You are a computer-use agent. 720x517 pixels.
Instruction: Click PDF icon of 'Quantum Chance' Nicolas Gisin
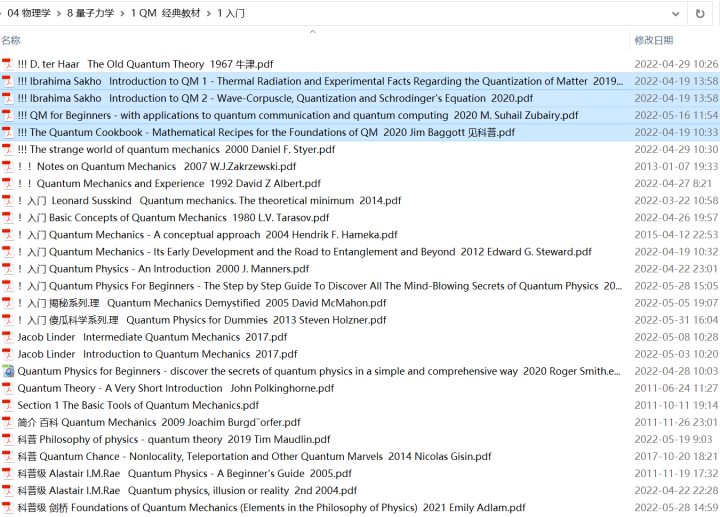pyautogui.click(x=7, y=457)
